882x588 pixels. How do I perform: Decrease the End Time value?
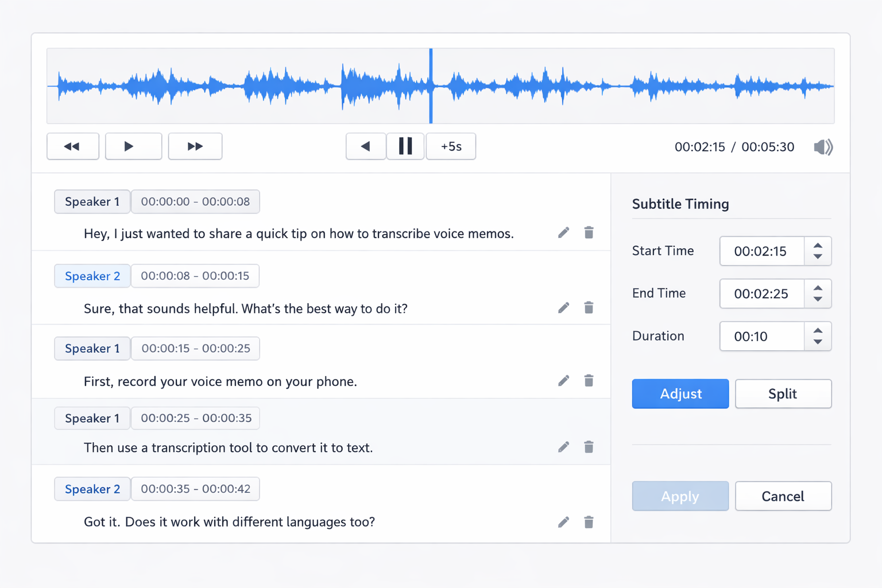point(818,299)
